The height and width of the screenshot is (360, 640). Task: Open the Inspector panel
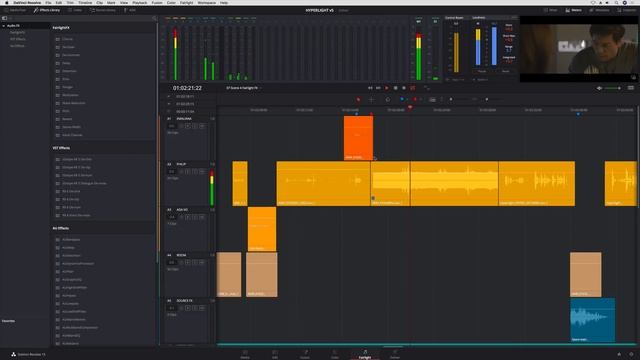pos(627,10)
